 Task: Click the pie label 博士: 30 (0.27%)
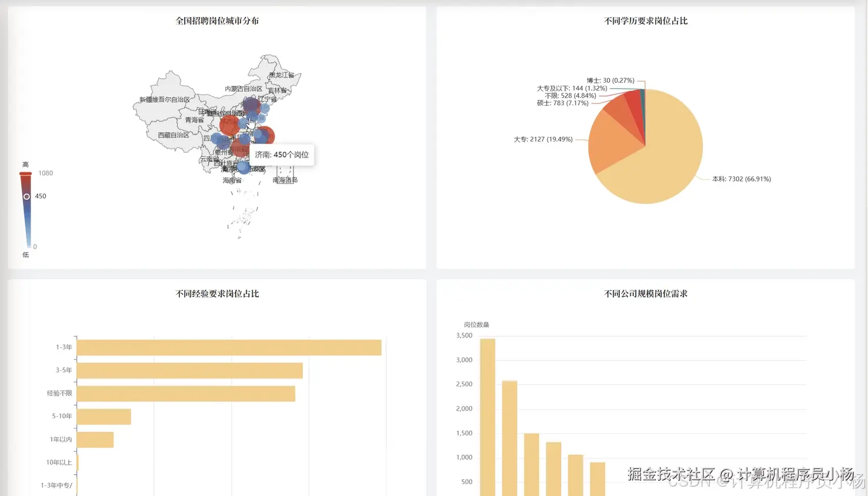tap(610, 81)
